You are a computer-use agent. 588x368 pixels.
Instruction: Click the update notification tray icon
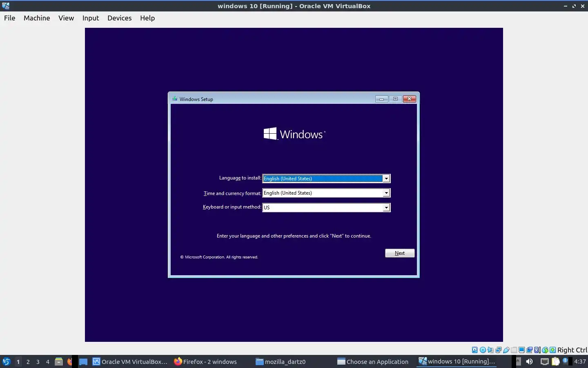pos(565,360)
